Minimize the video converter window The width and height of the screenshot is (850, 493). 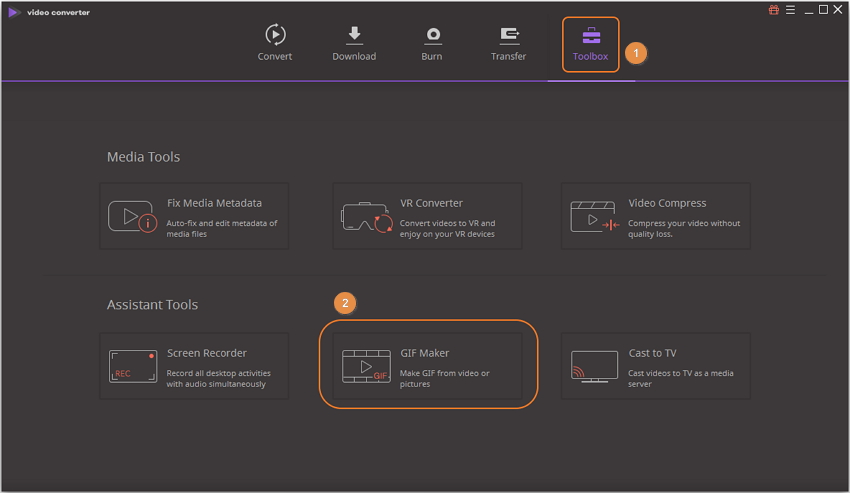point(809,10)
